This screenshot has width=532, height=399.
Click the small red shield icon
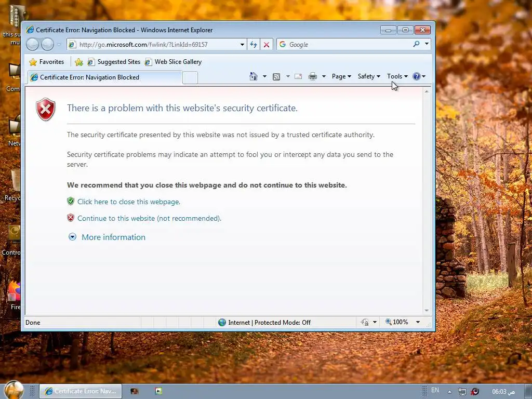(x=71, y=218)
